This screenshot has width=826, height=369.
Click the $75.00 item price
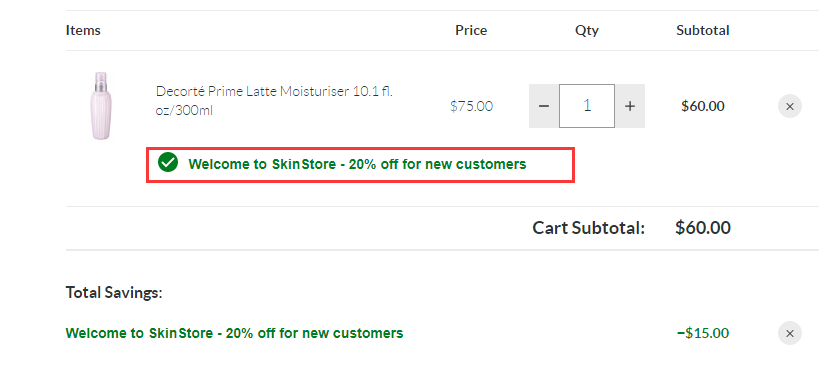tap(471, 106)
